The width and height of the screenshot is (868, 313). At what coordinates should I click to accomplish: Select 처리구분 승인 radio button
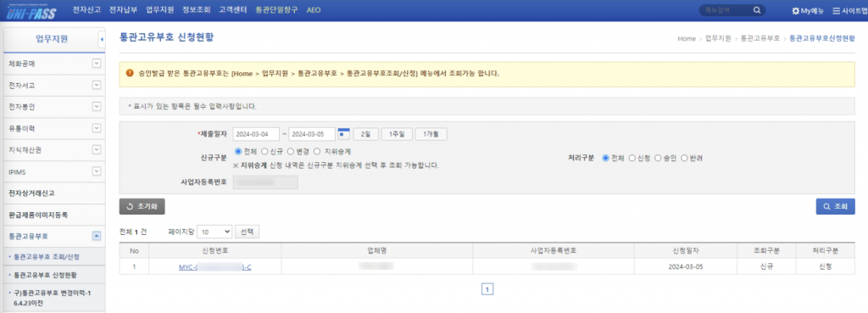(658, 159)
